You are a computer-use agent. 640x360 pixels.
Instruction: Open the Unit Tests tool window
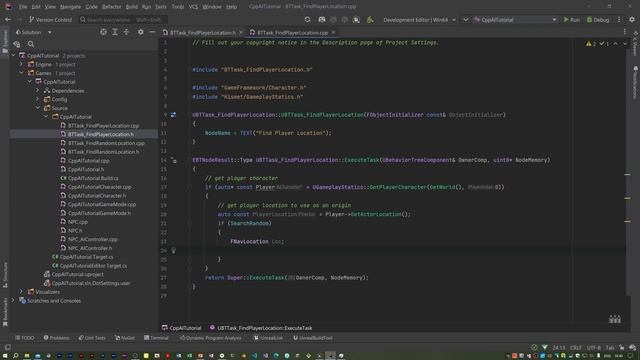[x=92, y=338]
